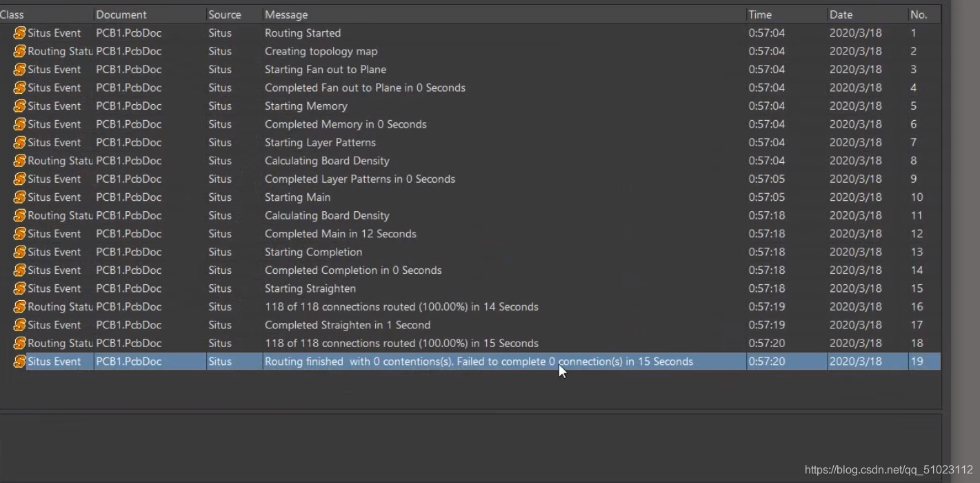Screen dimensions: 980x483
Task: Select the 'Routing Started' message
Action: click(x=303, y=33)
